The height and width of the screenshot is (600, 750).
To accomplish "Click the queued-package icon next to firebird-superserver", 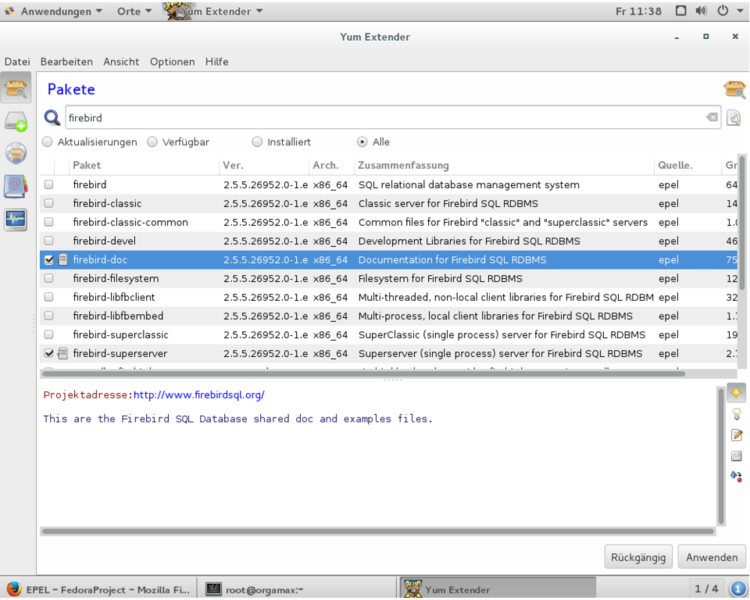I will 63,354.
